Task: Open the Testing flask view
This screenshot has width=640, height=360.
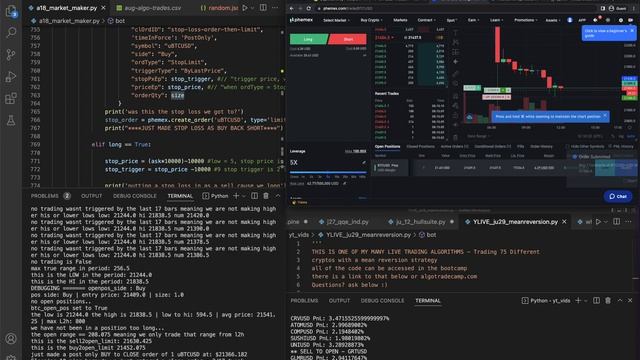Action: pyautogui.click(x=11, y=120)
